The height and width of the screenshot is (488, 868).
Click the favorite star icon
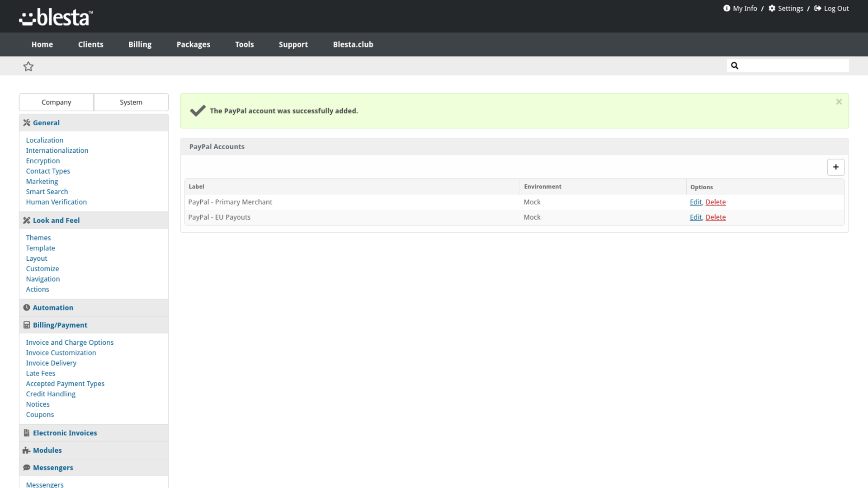point(28,66)
